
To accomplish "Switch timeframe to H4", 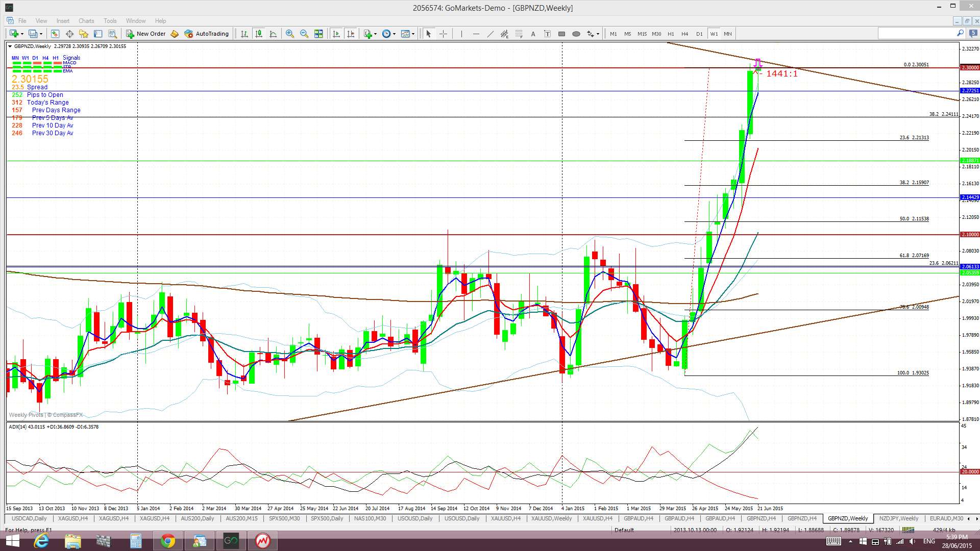I will tap(684, 34).
